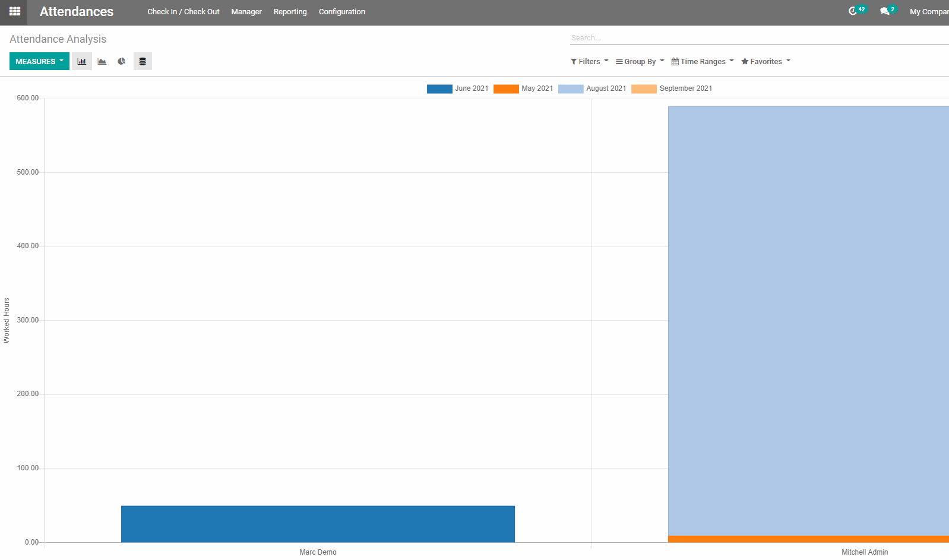Click the Attendances app title

(x=77, y=12)
